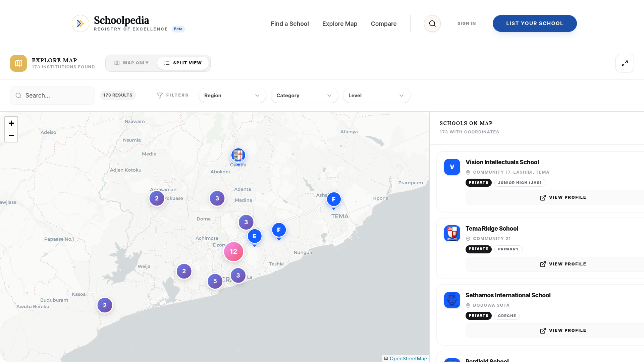This screenshot has height=362, width=644.
Task: Open the pink cluster marker showing 12
Action: 233,252
